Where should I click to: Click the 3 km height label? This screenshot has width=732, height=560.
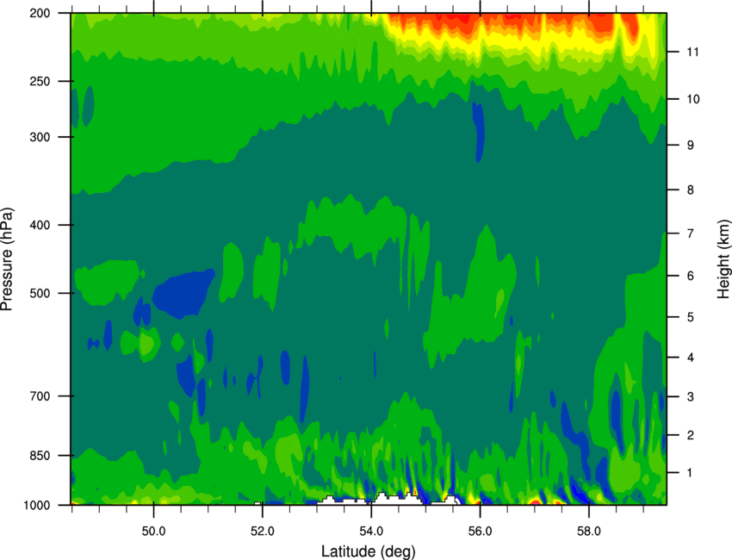690,396
